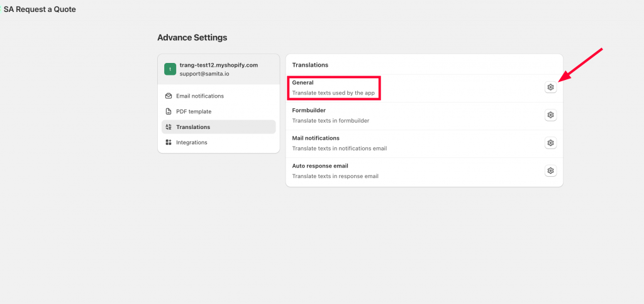Select Translations in sidebar menu
The height and width of the screenshot is (304, 644).
[218, 127]
